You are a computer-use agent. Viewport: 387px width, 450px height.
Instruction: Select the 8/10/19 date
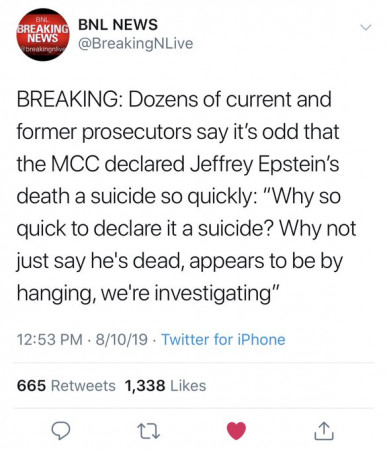[x=121, y=340]
